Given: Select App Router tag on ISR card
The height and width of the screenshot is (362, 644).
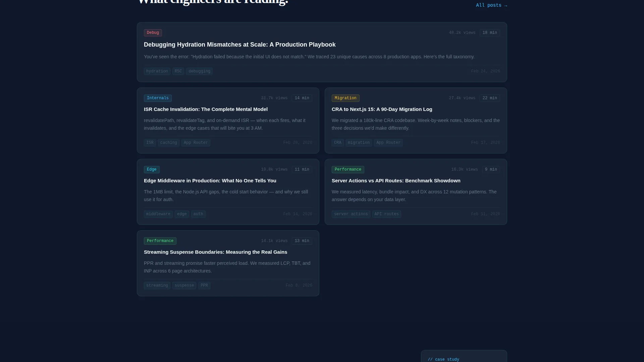Looking at the screenshot, I should tap(196, 143).
